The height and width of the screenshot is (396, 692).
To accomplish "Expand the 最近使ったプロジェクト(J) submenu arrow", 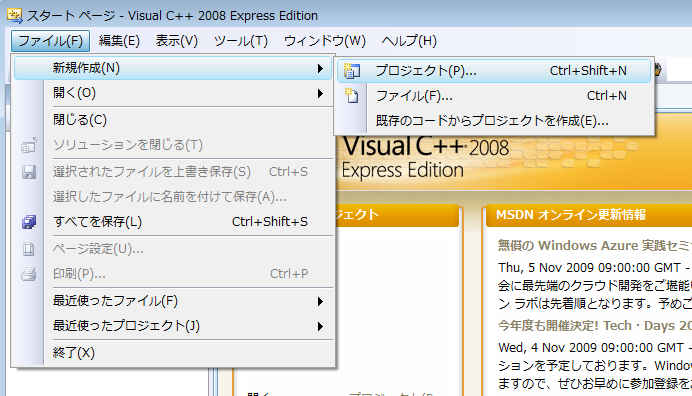I will pyautogui.click(x=320, y=326).
